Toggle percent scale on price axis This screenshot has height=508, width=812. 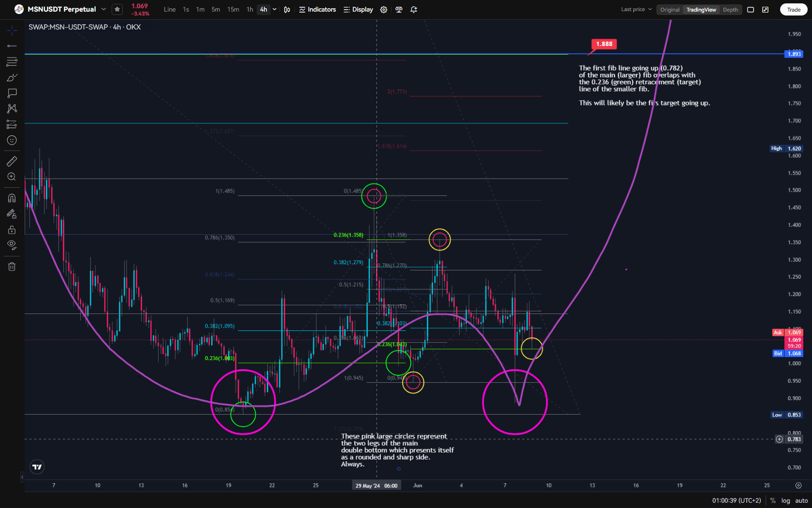pos(773,501)
